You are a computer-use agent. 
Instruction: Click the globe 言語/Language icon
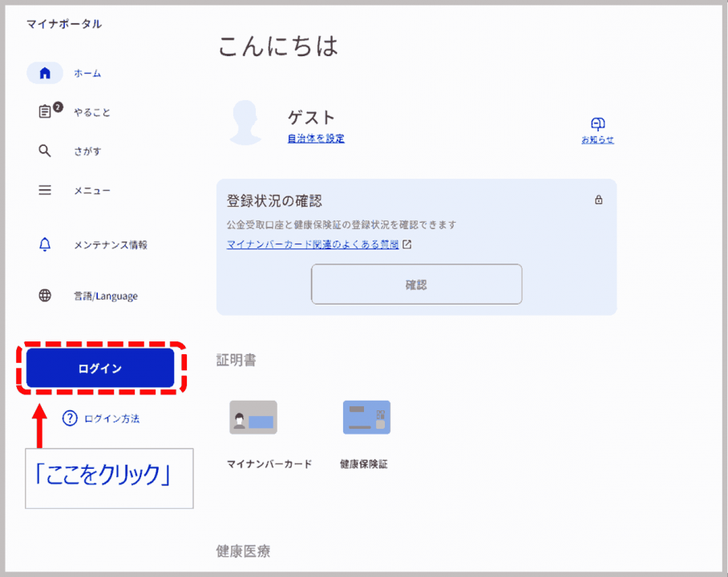(45, 296)
